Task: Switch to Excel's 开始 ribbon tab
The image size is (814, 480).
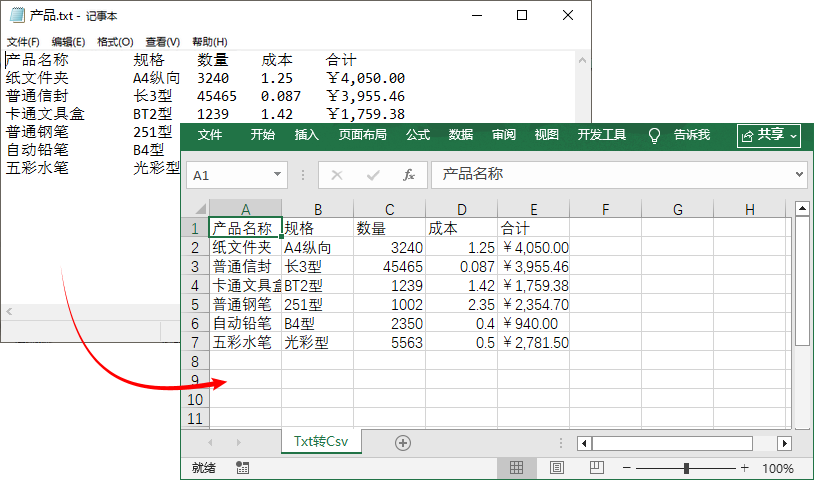Action: 263,135
